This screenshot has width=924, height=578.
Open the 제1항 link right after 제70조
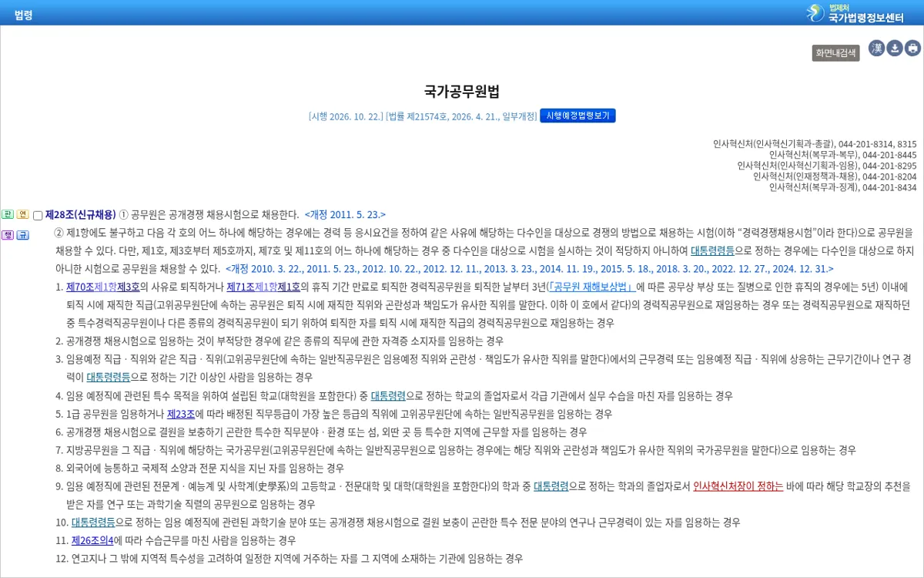[105, 287]
